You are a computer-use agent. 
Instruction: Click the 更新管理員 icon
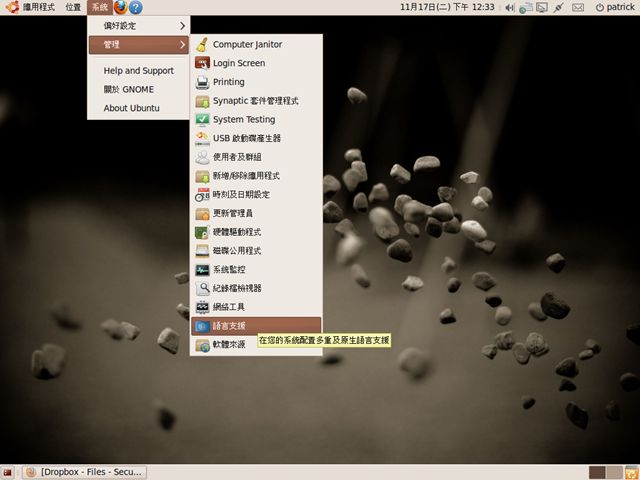(202, 213)
